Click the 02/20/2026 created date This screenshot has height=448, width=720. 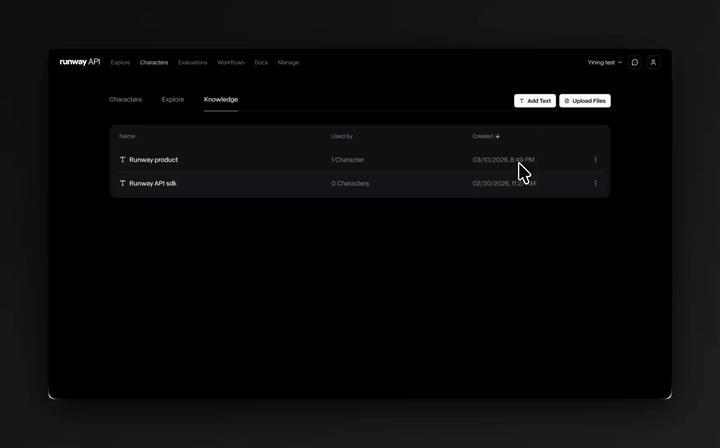[x=504, y=183]
